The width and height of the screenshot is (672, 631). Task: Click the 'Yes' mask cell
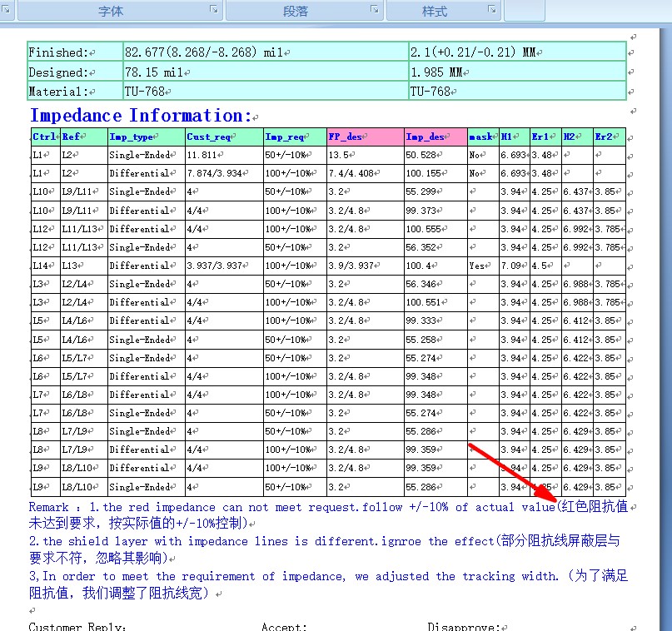pos(484,266)
